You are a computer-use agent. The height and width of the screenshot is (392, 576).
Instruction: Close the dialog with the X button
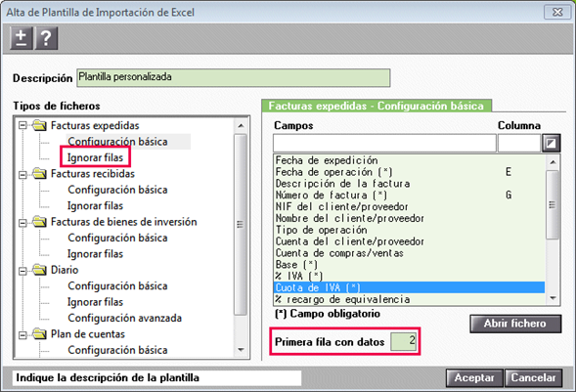click(x=557, y=12)
